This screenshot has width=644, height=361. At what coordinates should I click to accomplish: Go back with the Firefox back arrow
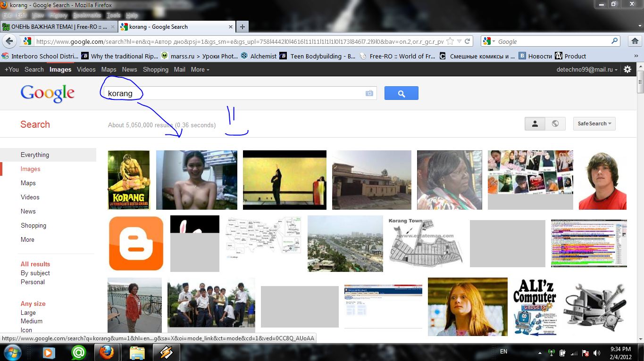(x=10, y=41)
